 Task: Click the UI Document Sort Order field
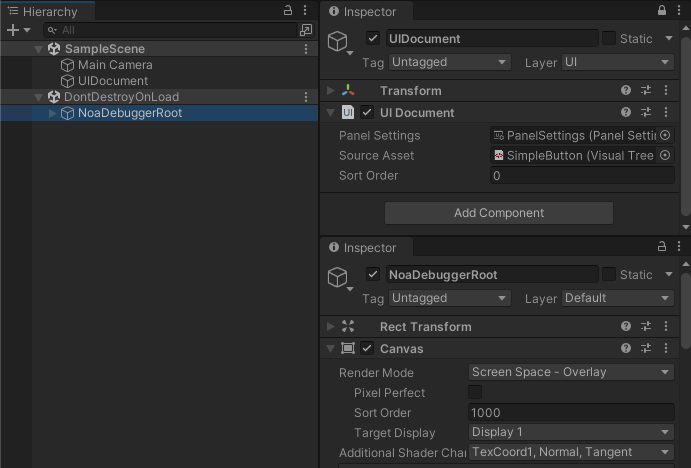click(582, 175)
